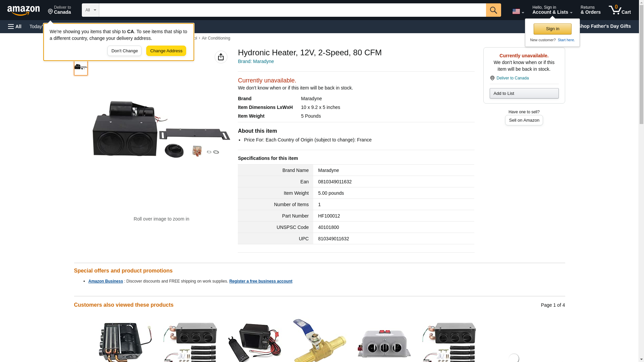Screen dimensions: 644x362
Task: Click the Don't Change button
Action: point(124,51)
